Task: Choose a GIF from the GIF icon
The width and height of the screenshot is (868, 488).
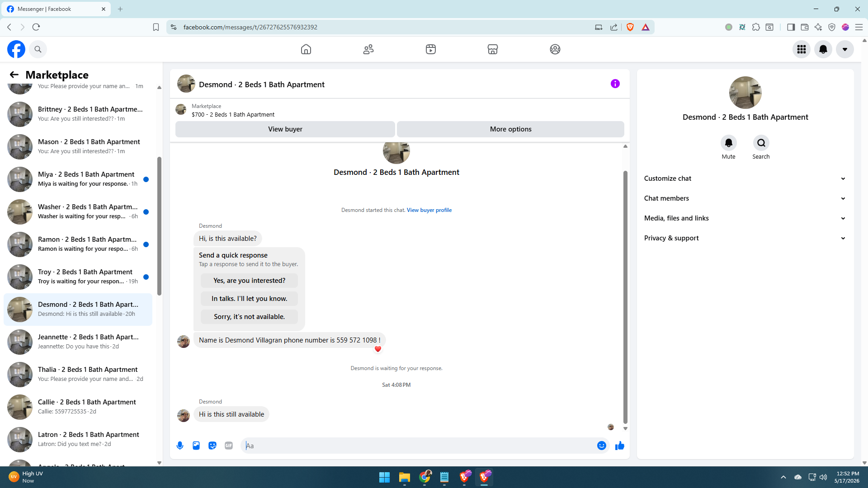Action: pyautogui.click(x=229, y=446)
